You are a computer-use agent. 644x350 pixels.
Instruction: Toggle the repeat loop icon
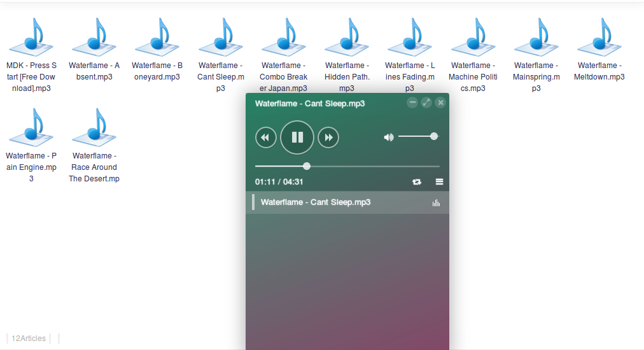pyautogui.click(x=416, y=181)
